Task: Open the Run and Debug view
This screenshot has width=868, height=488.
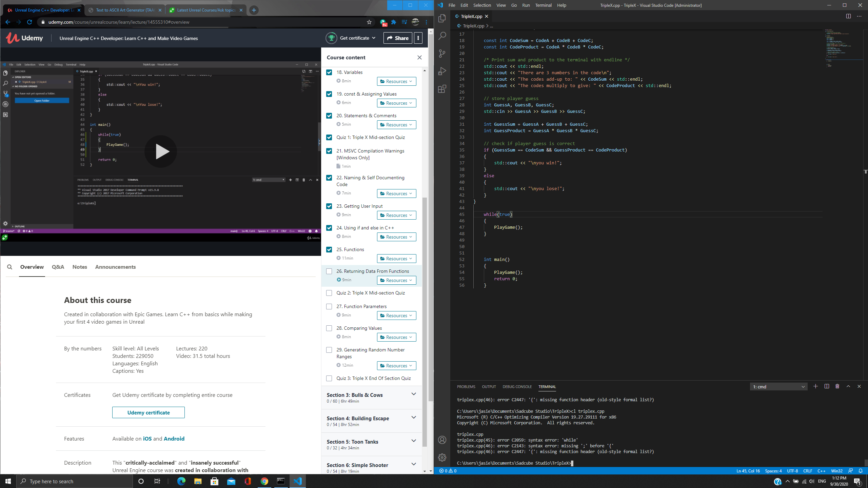Action: pyautogui.click(x=442, y=71)
